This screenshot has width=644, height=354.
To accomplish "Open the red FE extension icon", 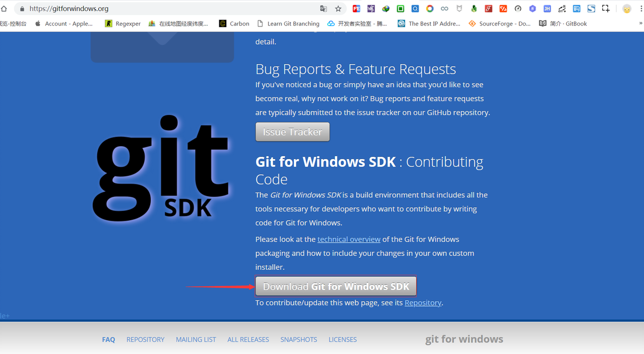I will click(357, 9).
